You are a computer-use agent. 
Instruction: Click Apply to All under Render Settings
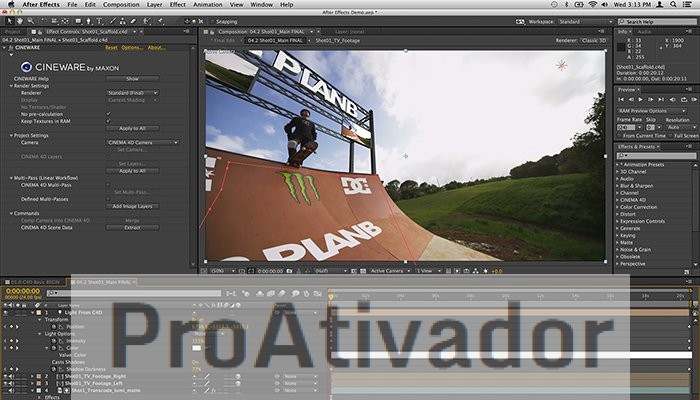click(x=133, y=129)
